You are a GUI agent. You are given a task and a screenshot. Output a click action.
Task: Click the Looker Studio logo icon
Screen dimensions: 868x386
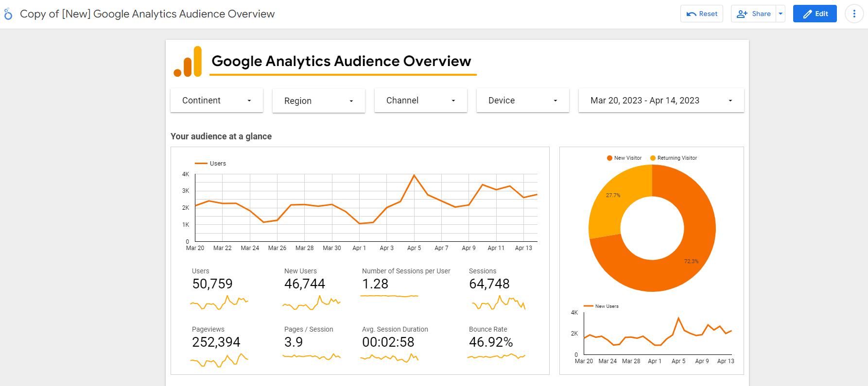[8, 14]
